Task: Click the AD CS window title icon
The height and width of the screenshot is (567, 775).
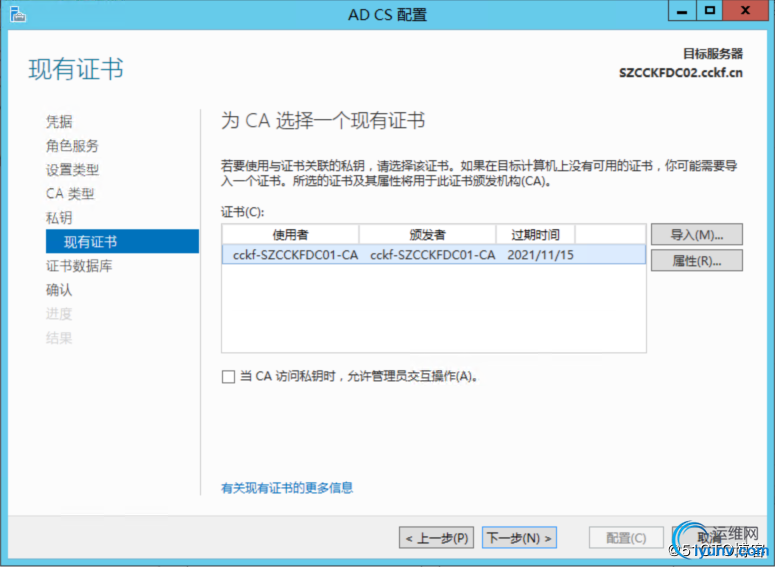Action: click(17, 14)
